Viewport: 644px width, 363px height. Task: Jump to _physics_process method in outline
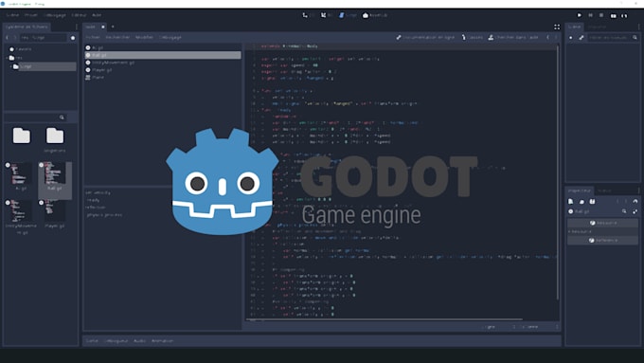click(104, 214)
